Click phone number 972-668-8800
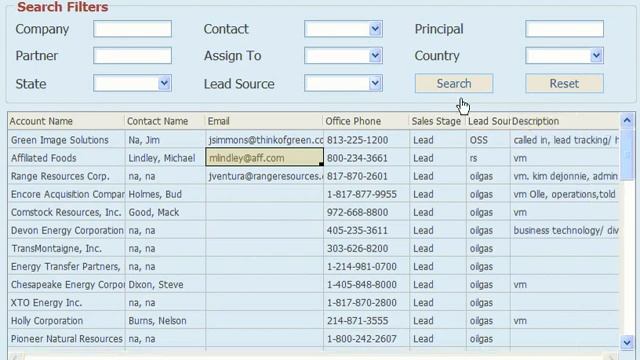640x360 pixels. coord(357,212)
